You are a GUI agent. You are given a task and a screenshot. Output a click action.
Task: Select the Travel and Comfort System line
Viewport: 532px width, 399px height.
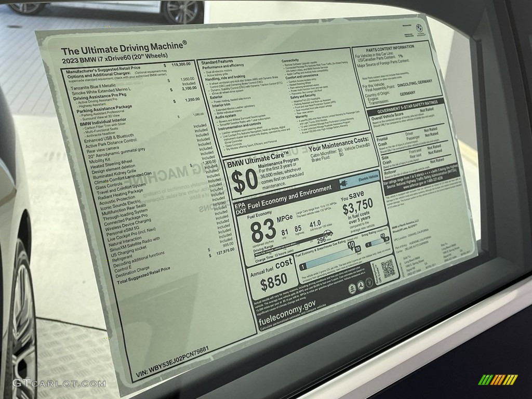(121, 190)
